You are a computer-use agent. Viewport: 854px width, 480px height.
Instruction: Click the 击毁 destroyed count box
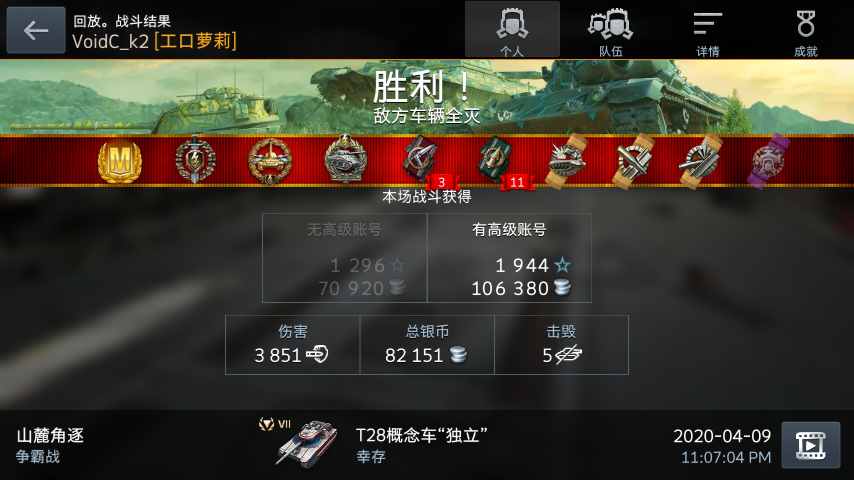click(562, 345)
